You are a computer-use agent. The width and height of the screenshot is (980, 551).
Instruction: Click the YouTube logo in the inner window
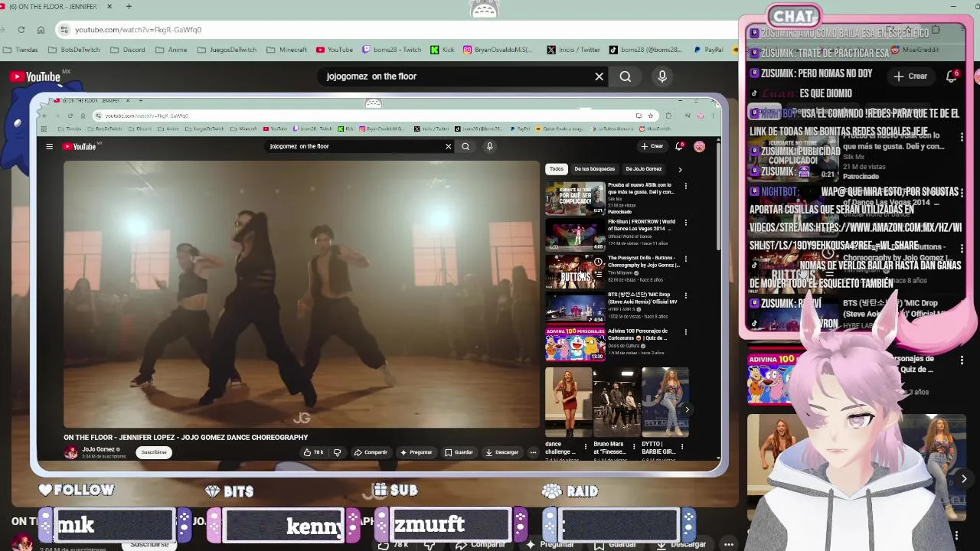(80, 146)
